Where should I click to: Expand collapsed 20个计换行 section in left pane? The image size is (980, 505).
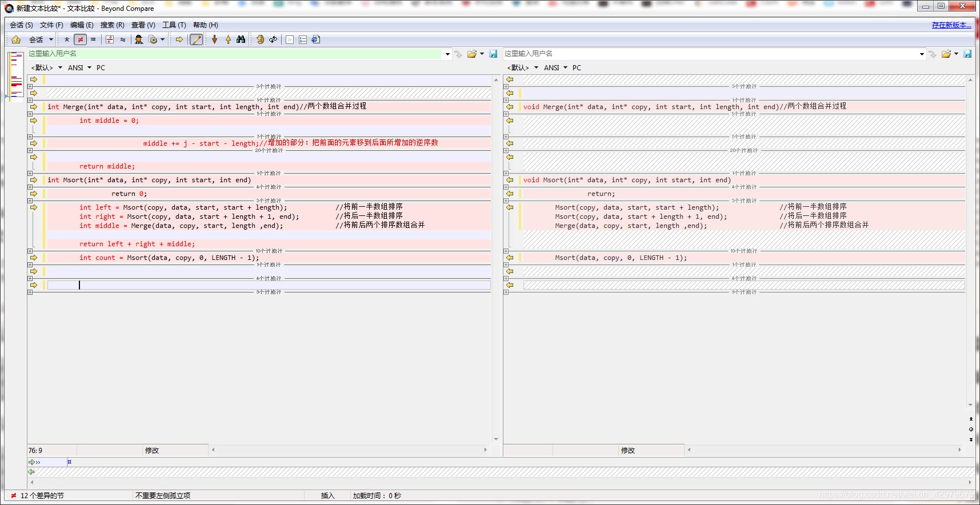point(30,151)
